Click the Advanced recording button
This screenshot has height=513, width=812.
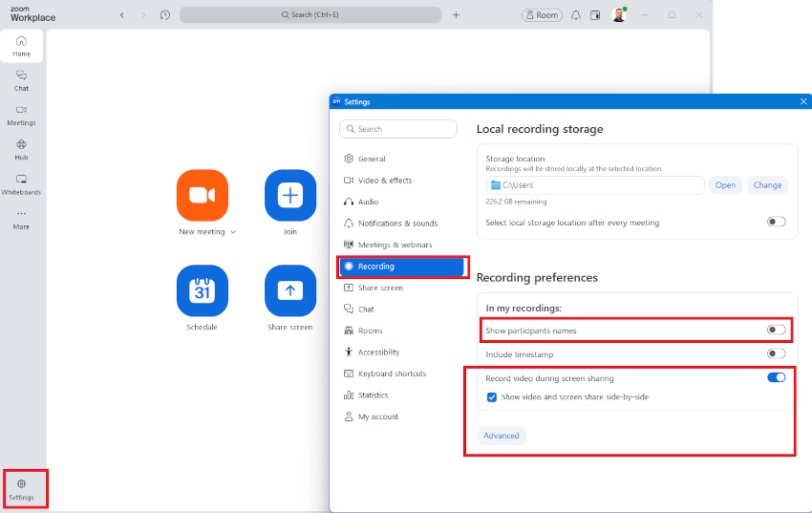(x=501, y=436)
